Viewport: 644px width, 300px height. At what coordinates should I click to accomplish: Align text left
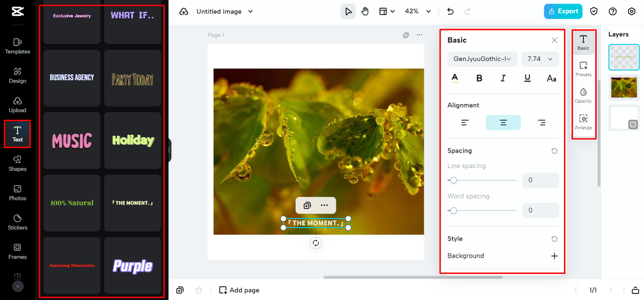[x=465, y=122]
